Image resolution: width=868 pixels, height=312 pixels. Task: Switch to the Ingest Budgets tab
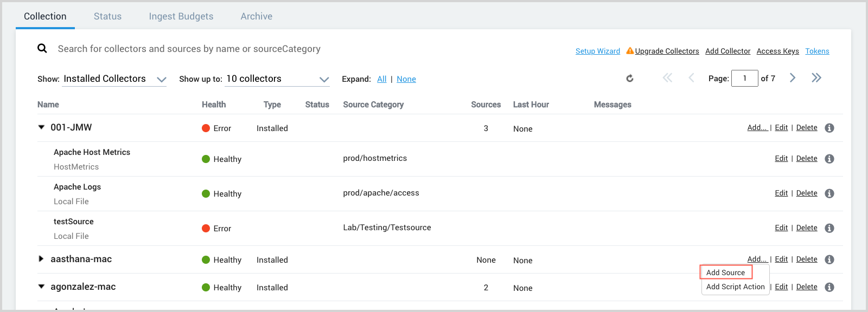pyautogui.click(x=181, y=16)
